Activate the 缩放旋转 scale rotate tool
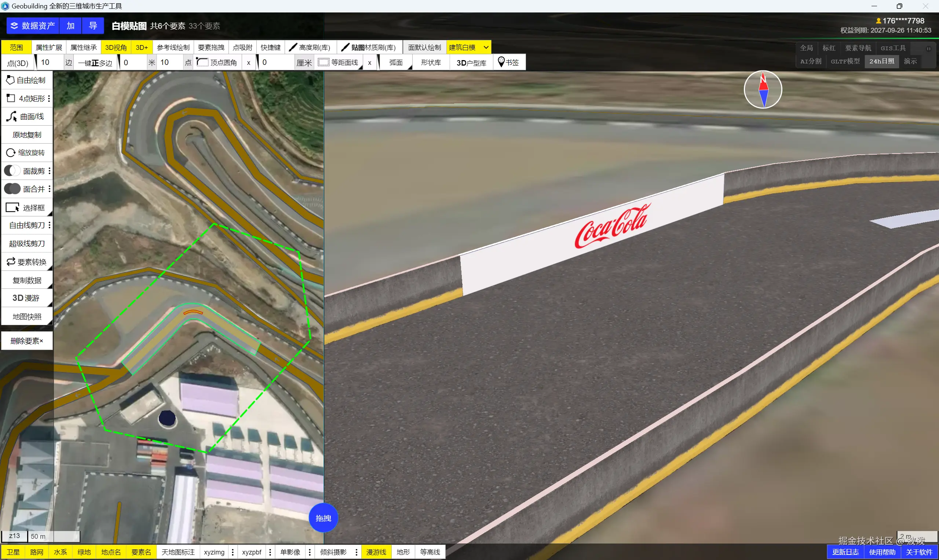This screenshot has height=560, width=939. [26, 152]
